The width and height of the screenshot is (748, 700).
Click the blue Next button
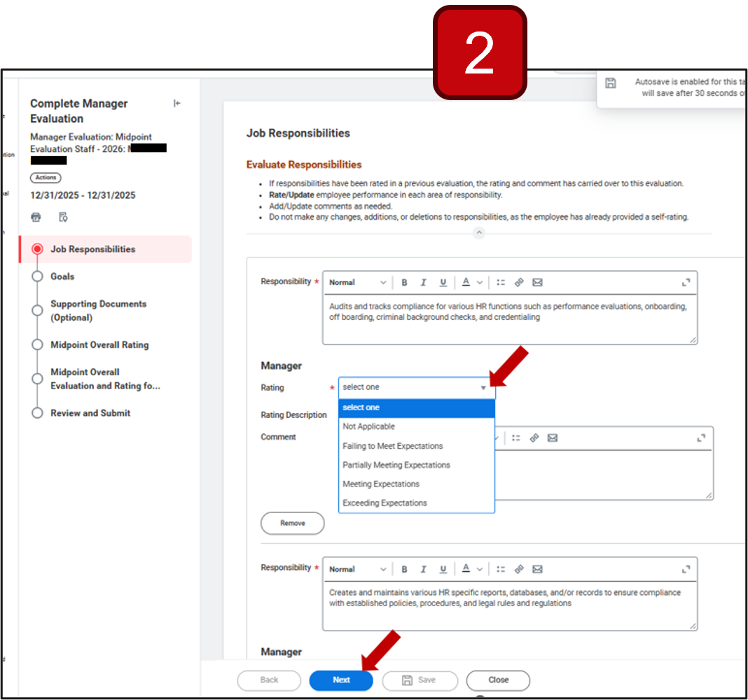(341, 680)
